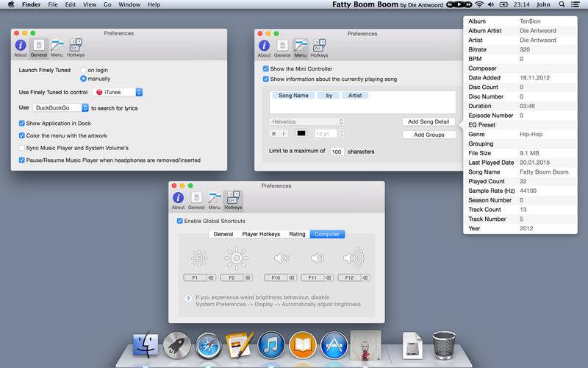Click the brightness help question mark icon
Viewport: 588px width, 368px height.
188,300
